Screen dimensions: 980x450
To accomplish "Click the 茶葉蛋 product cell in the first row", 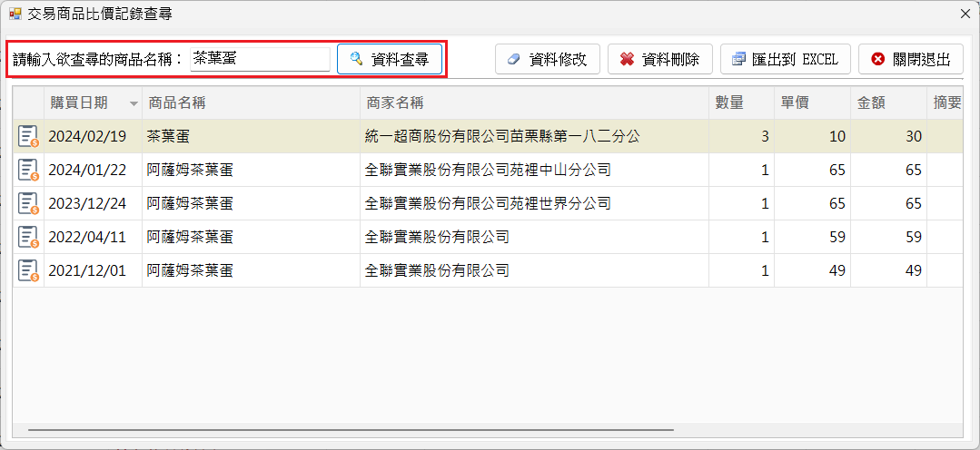I will (252, 136).
